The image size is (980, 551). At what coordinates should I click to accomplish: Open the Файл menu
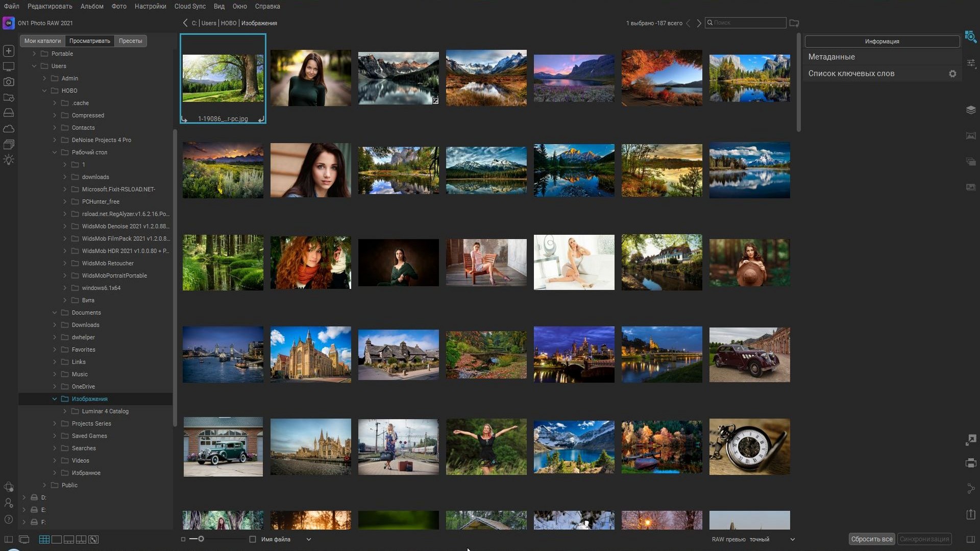tap(11, 6)
